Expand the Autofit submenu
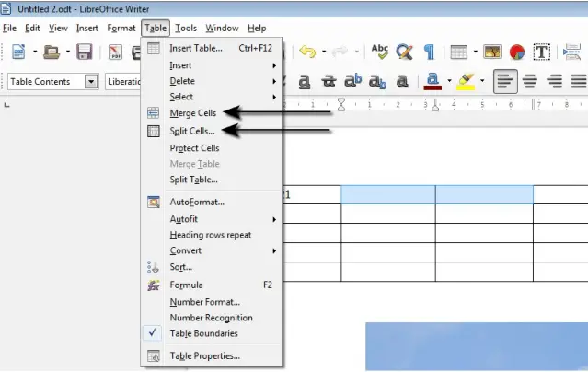 click(x=212, y=219)
